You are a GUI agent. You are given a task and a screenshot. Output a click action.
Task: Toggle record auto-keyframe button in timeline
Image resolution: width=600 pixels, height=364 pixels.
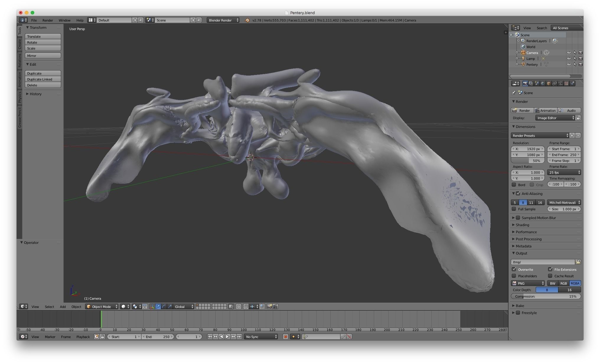point(285,337)
